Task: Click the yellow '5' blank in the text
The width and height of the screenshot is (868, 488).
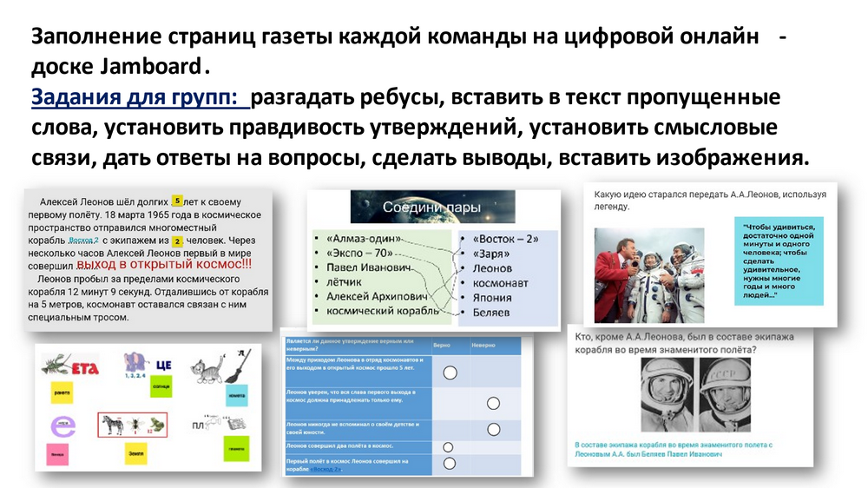Action: click(x=177, y=199)
